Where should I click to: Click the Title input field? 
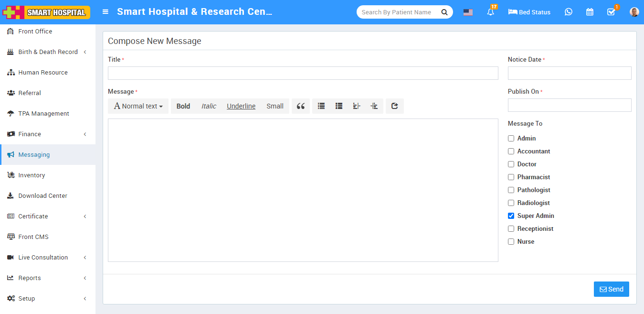click(x=303, y=73)
